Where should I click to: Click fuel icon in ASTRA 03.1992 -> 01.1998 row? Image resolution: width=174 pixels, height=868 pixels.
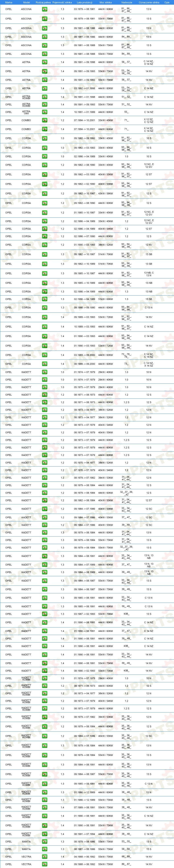coord(45,88)
